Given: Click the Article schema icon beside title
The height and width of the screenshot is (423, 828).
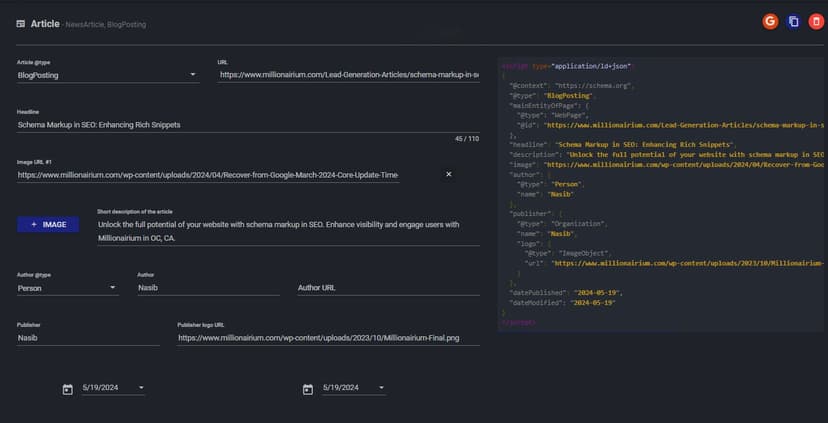Looking at the screenshot, I should click(21, 23).
